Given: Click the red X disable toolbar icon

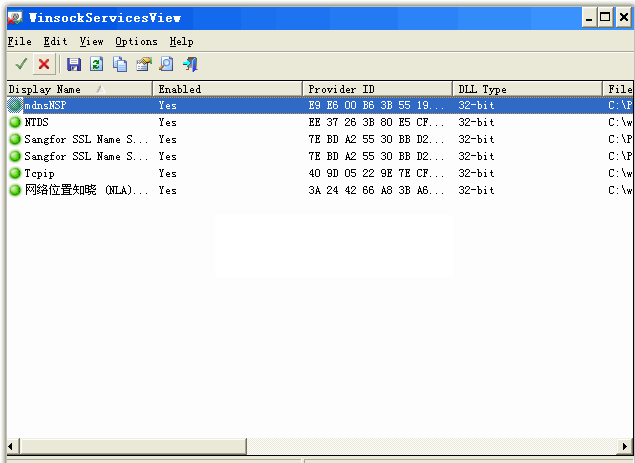Looking at the screenshot, I should coord(44,64).
